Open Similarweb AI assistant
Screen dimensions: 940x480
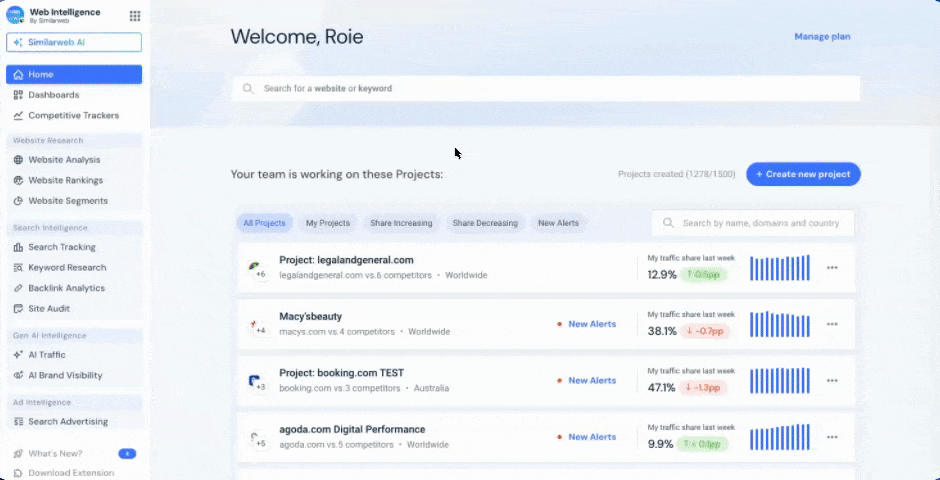(74, 43)
